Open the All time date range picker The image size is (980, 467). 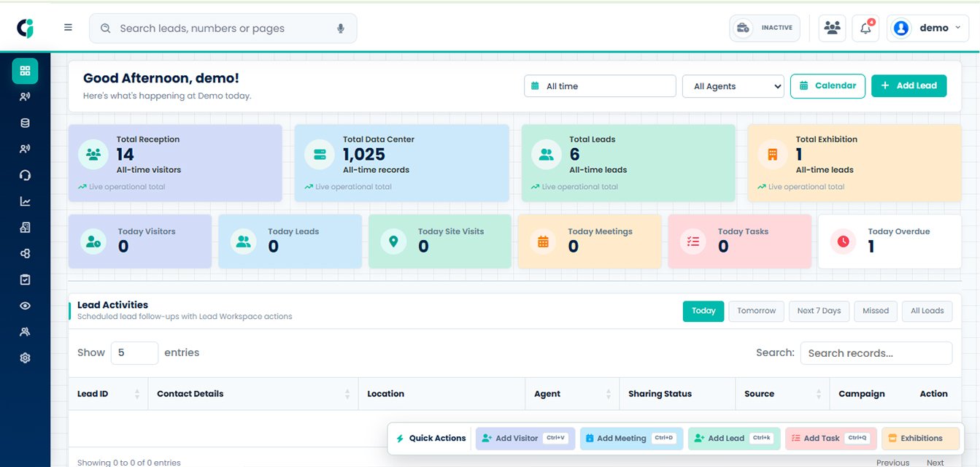pos(600,86)
